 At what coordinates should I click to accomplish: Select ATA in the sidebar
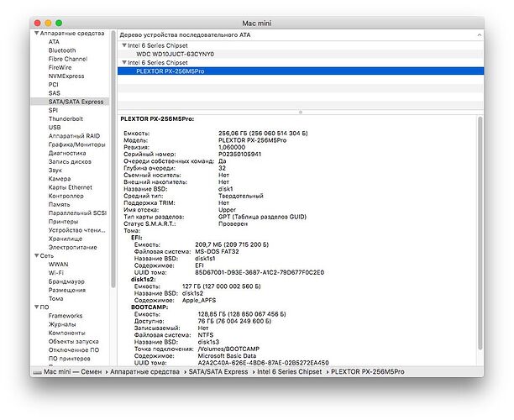pyautogui.click(x=54, y=42)
